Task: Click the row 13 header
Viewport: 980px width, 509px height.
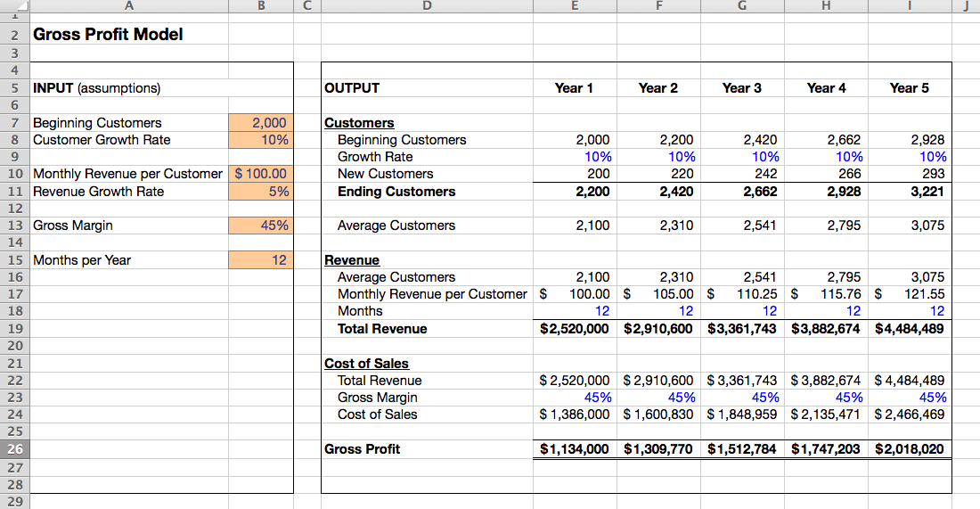Action: 14,226
